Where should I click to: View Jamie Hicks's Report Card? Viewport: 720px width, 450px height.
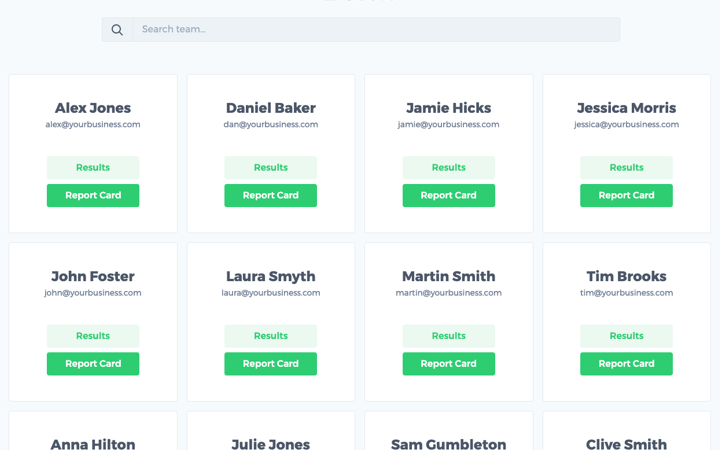point(449,196)
